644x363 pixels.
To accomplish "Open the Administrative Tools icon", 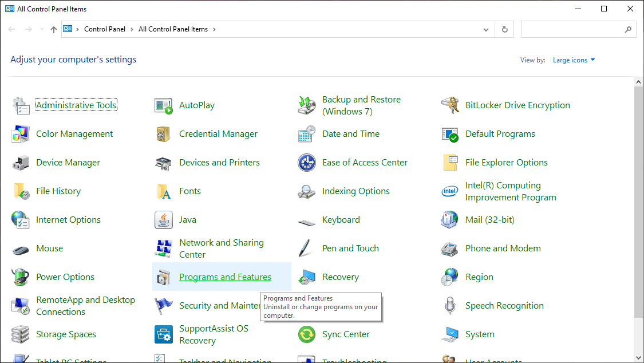I will [x=21, y=105].
